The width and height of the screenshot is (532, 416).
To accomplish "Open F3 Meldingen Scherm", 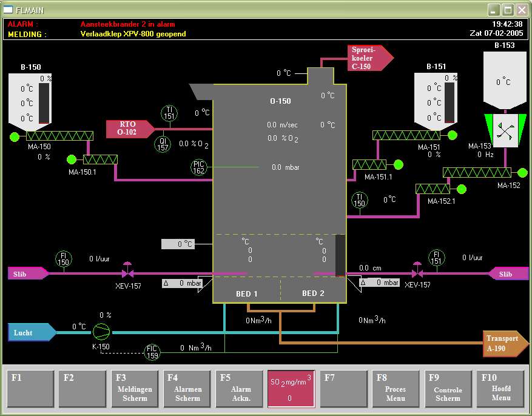I will point(134,389).
